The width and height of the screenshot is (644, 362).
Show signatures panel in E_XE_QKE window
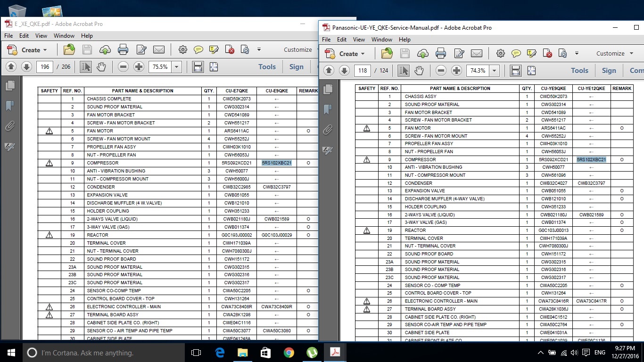coord(10,147)
